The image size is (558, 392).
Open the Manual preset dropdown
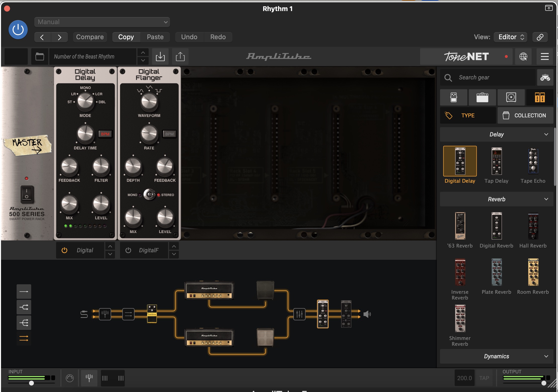pos(102,22)
